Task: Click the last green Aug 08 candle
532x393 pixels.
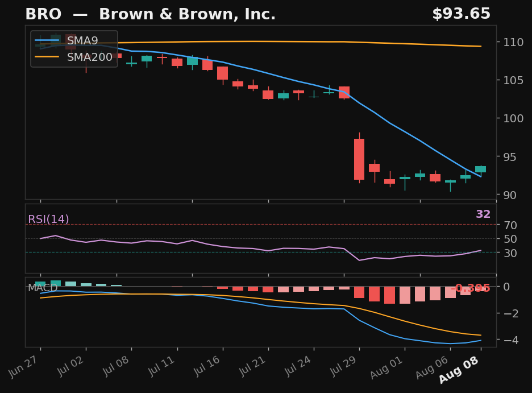Action: click(x=480, y=169)
